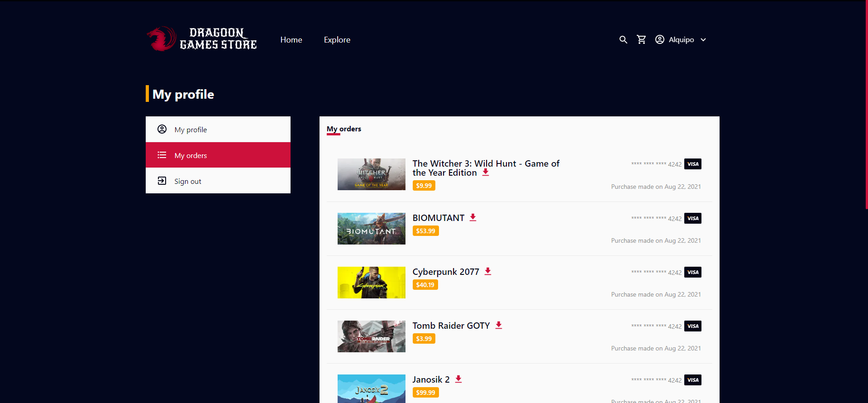The image size is (868, 403).
Task: Download The Witcher 3 Game of the Year
Action: point(486,173)
